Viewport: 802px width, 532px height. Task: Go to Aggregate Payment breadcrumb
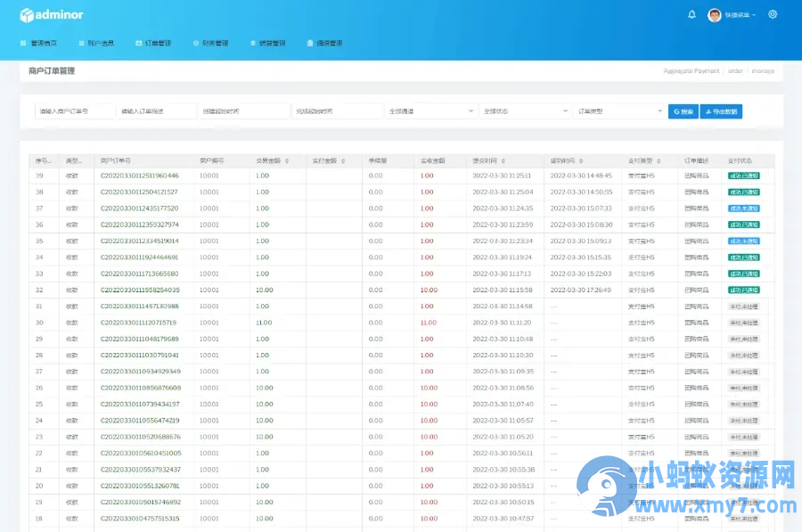pos(691,71)
